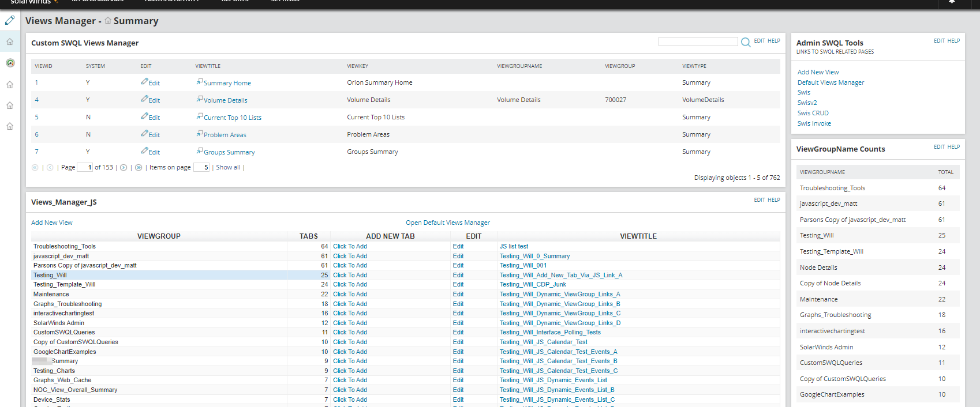Image resolution: width=980 pixels, height=407 pixels.
Task: Click the open-view icon before Groups Summary link
Action: pos(200,151)
